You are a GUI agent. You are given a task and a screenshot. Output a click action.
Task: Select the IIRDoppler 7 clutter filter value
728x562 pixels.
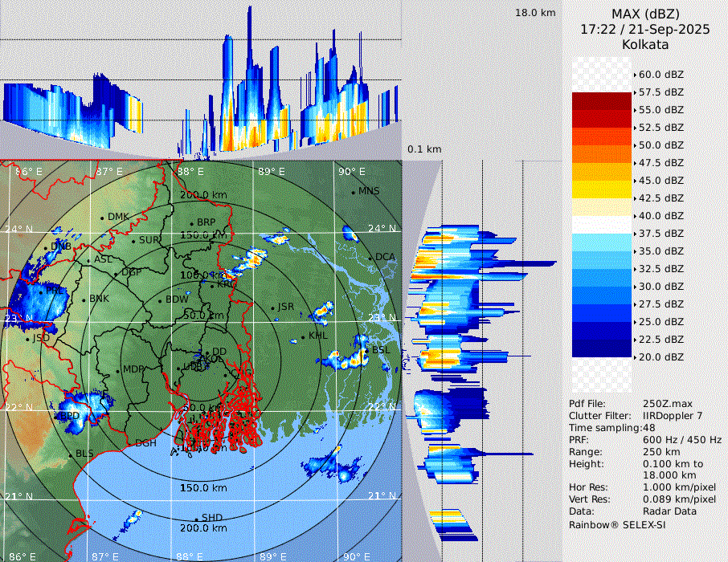pos(673,416)
